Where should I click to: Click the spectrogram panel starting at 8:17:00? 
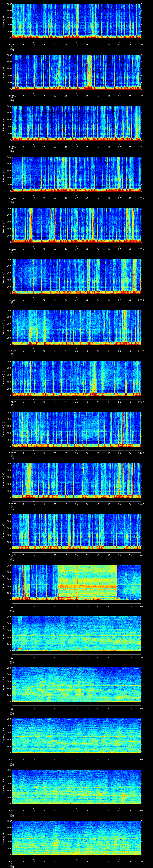[x=77, y=174]
